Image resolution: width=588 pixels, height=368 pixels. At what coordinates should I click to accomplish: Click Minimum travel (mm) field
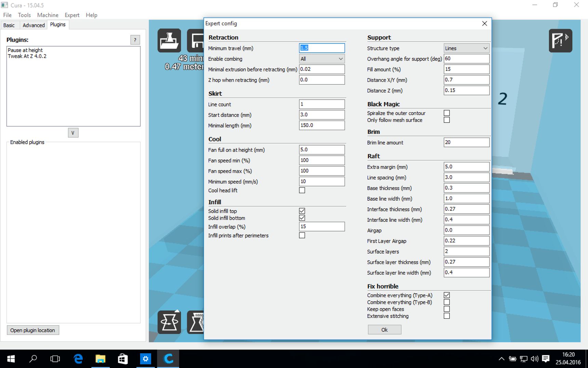point(322,48)
